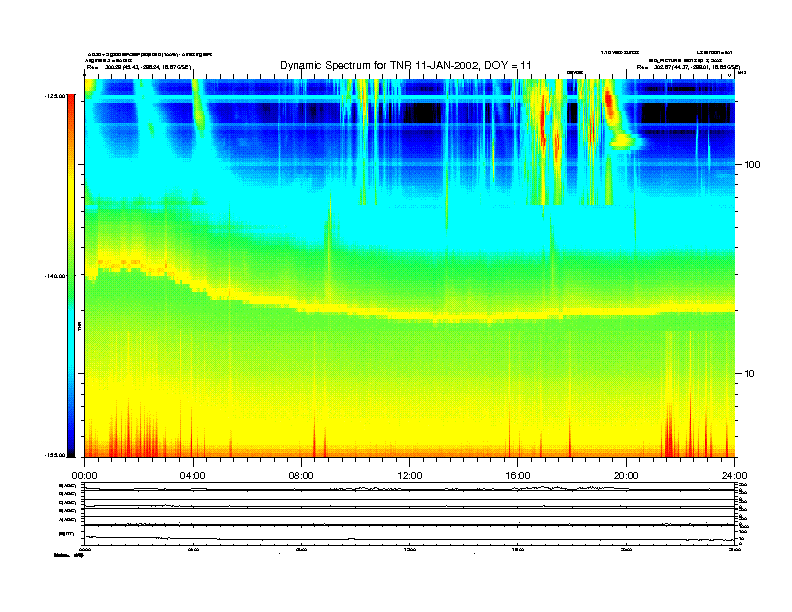
Task: Click the -140.00 color scale label
Action: [55, 276]
